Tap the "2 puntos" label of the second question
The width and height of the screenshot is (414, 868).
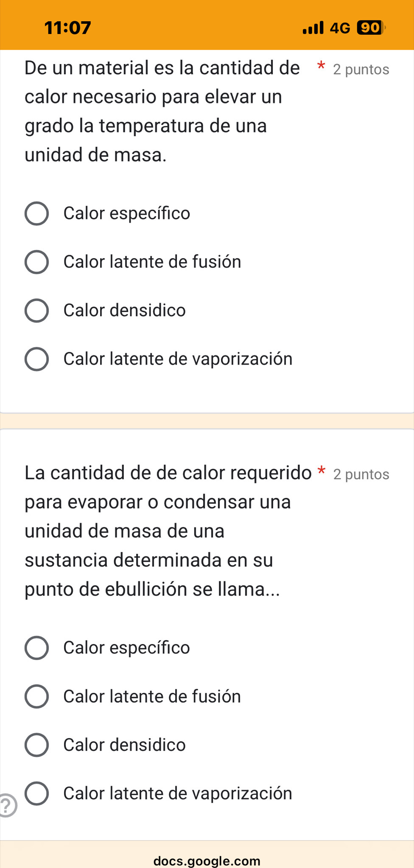click(361, 474)
